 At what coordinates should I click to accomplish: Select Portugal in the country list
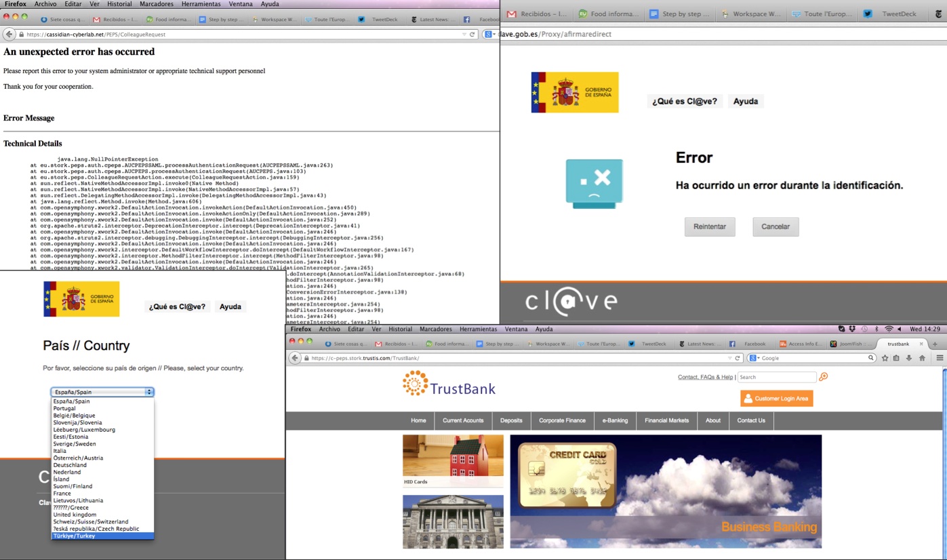point(102,408)
